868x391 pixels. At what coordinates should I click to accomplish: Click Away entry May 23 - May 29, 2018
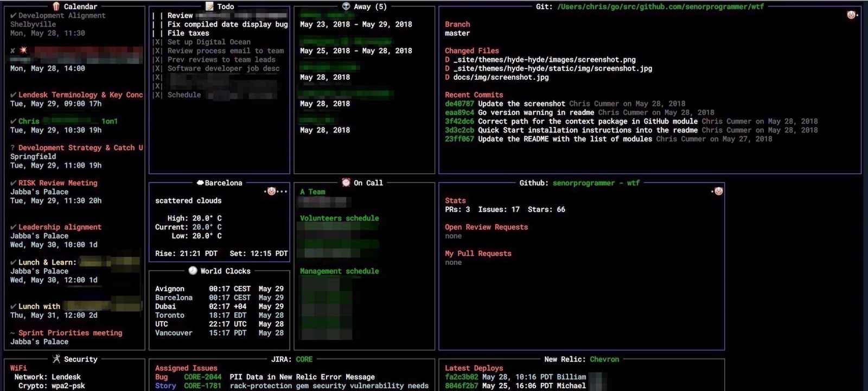click(x=356, y=24)
